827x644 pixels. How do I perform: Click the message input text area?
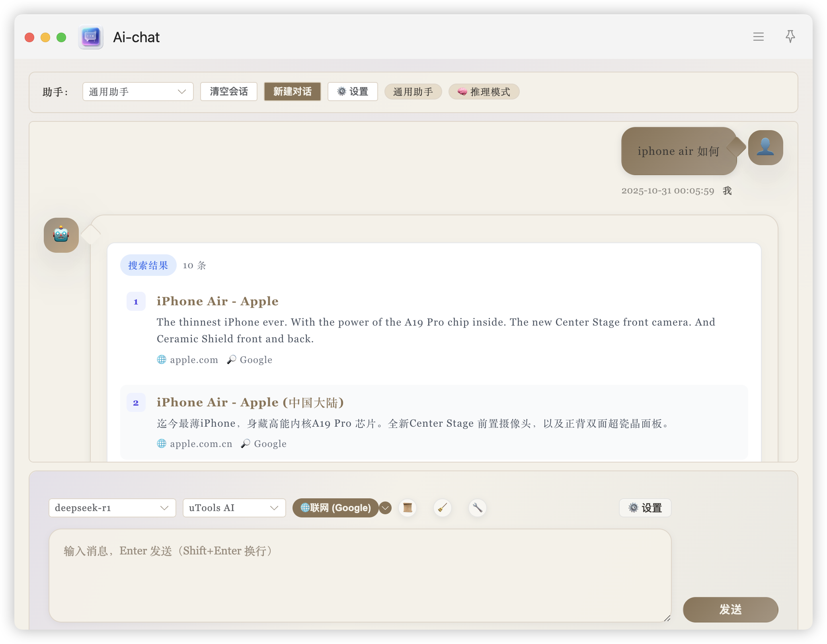coord(359,575)
